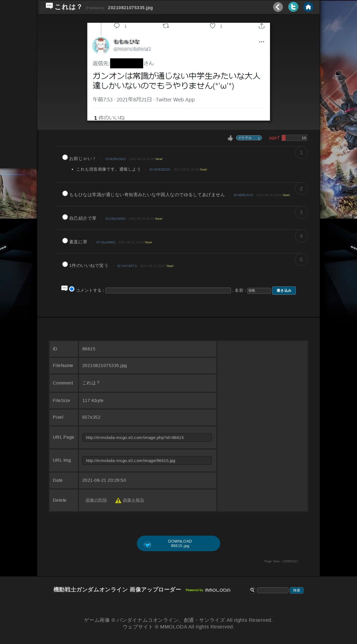Click the Page View counter text
This screenshot has height=644, width=357.
tap(281, 561)
